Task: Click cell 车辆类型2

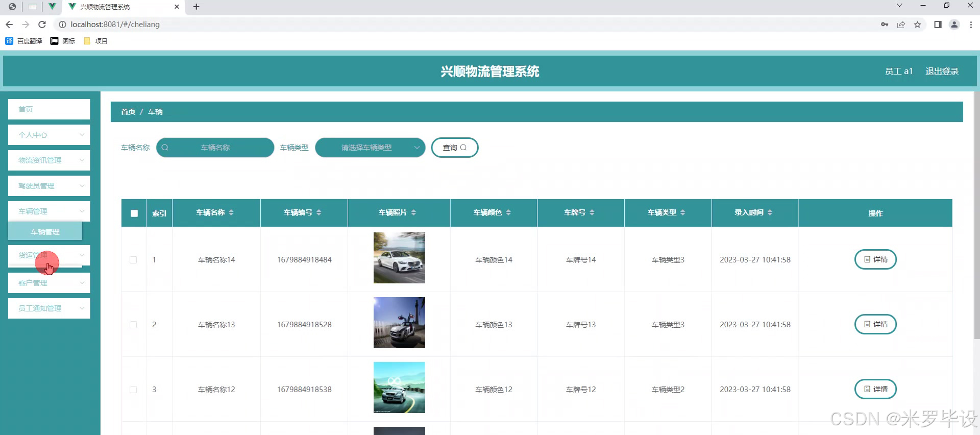Action: coord(668,390)
